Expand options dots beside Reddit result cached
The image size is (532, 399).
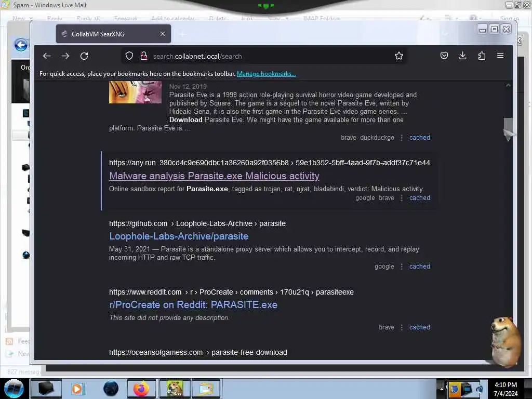tap(402, 327)
